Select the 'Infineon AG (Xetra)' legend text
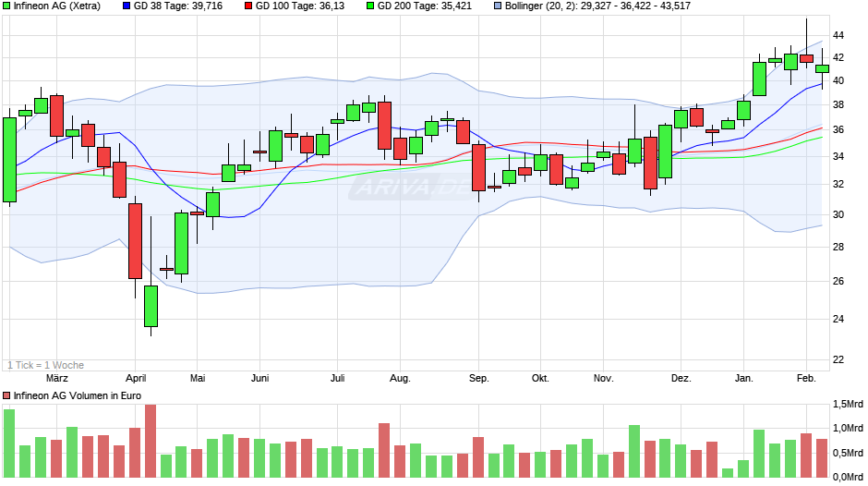Image resolution: width=868 pixels, height=486 pixels. [x=57, y=6]
